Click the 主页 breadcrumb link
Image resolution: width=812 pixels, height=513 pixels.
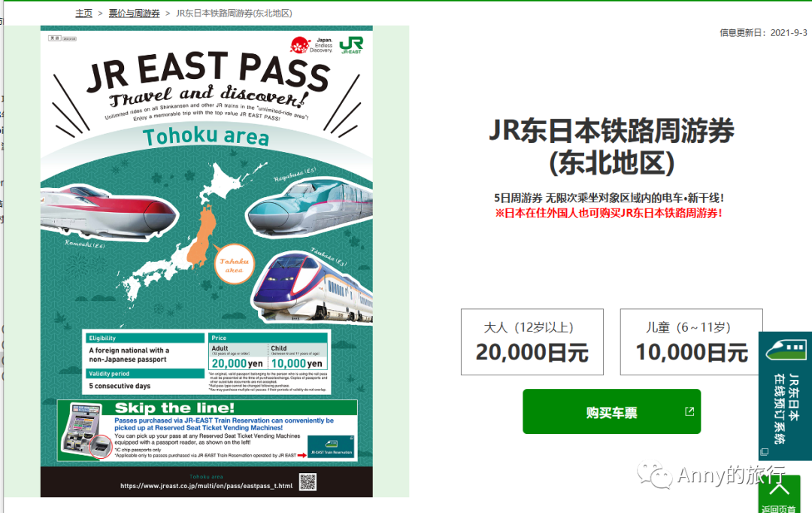pyautogui.click(x=84, y=14)
